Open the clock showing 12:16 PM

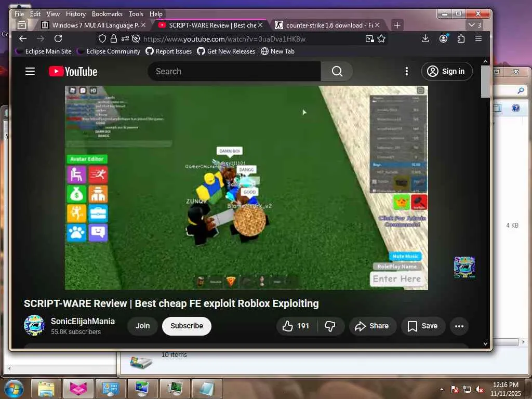pyautogui.click(x=506, y=389)
